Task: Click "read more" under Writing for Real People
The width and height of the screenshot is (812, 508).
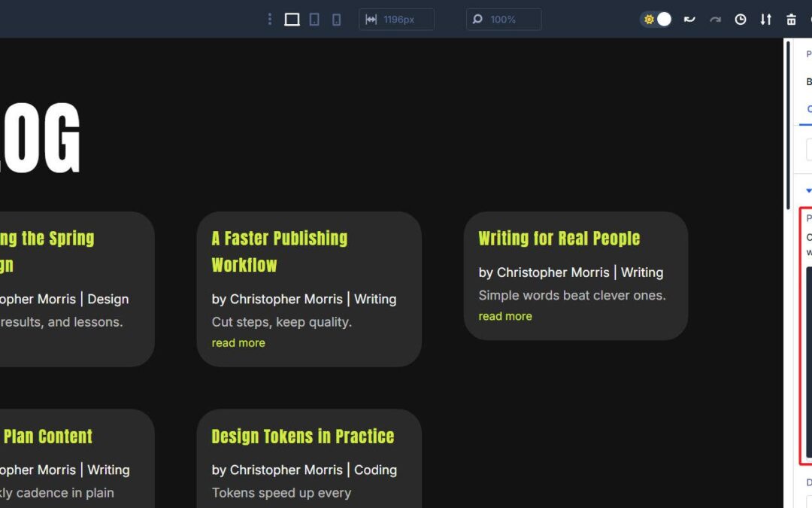Action: (504, 316)
